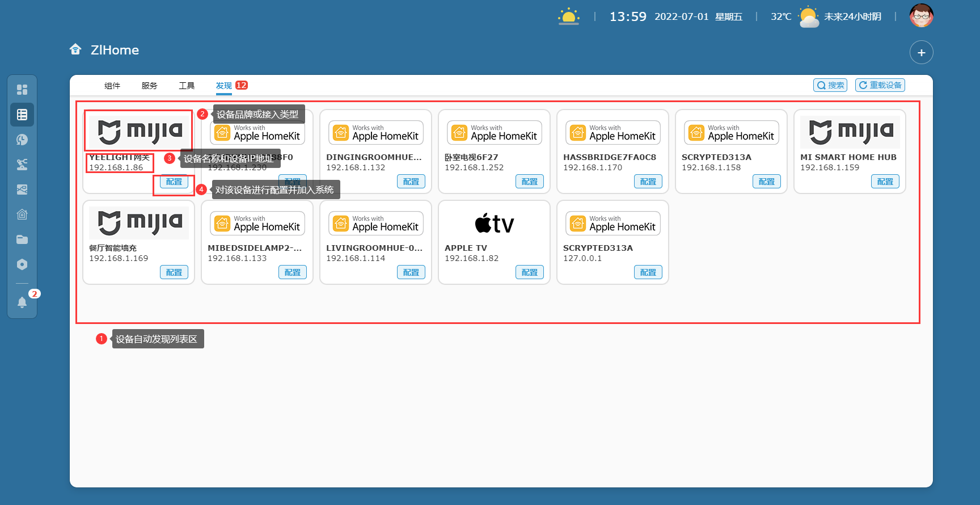
Task: Open the robot arm automation sidebar icon
Action: (22, 165)
